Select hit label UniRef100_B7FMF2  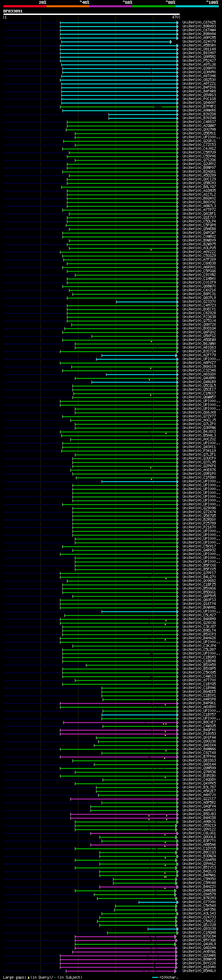point(199,106)
